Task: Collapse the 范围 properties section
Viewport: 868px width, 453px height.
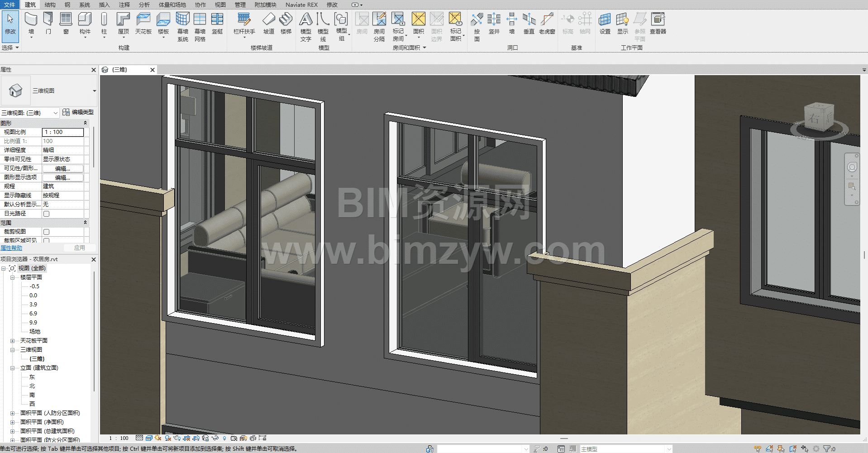Action: 85,223
